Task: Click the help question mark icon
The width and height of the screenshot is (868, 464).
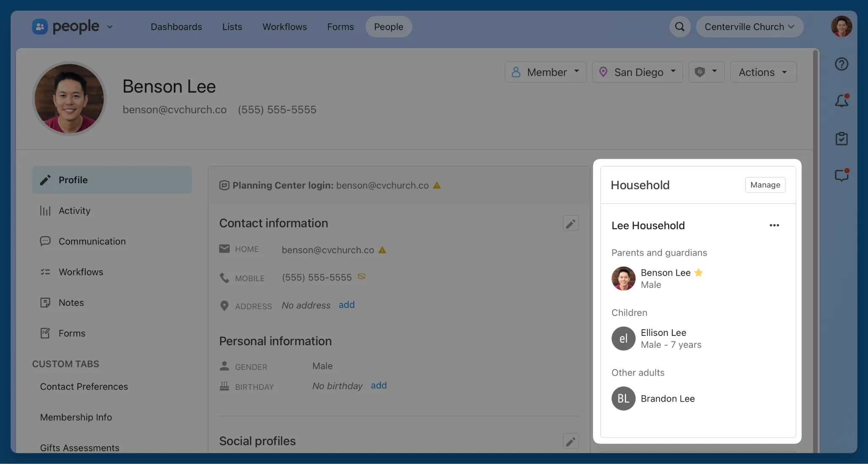Action: 841,64
